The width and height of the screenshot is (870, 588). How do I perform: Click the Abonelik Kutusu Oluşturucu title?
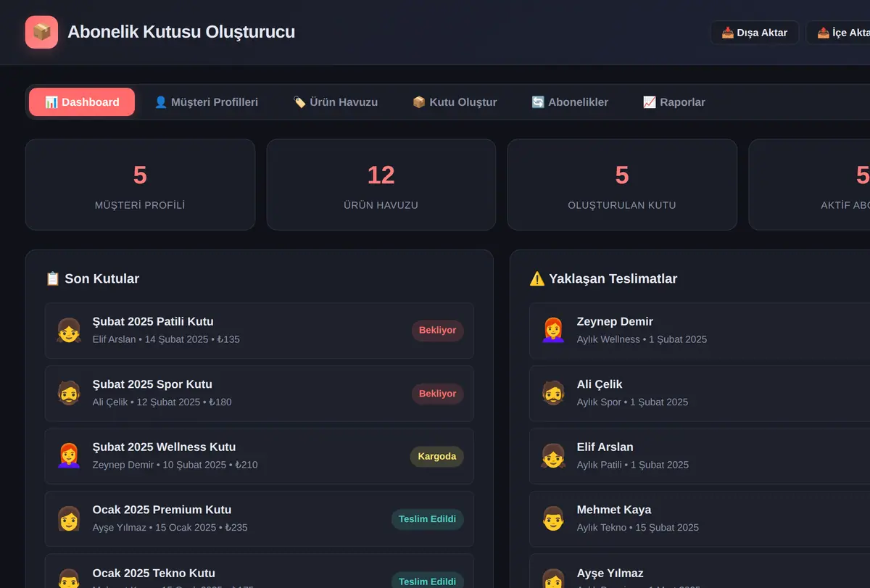pyautogui.click(x=181, y=32)
